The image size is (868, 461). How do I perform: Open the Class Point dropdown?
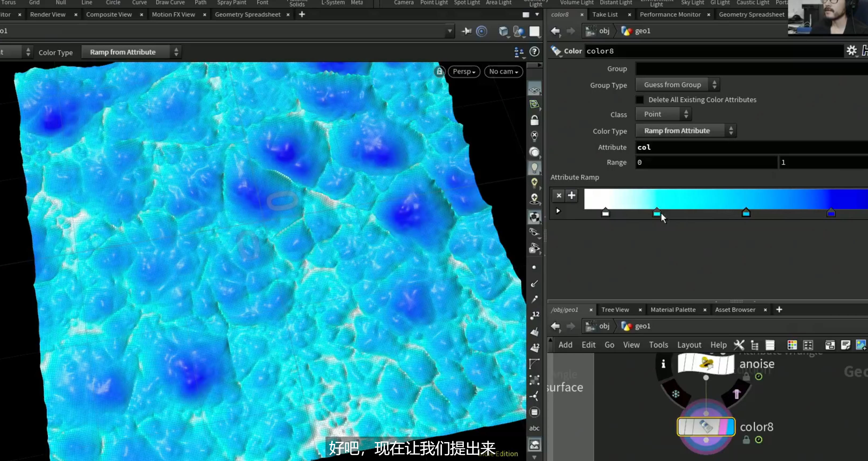point(663,114)
